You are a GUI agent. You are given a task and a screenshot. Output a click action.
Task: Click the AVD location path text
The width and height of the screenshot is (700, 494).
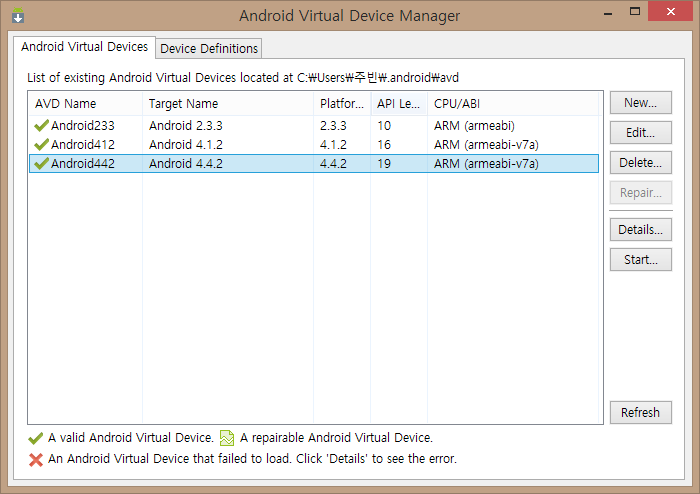point(378,78)
